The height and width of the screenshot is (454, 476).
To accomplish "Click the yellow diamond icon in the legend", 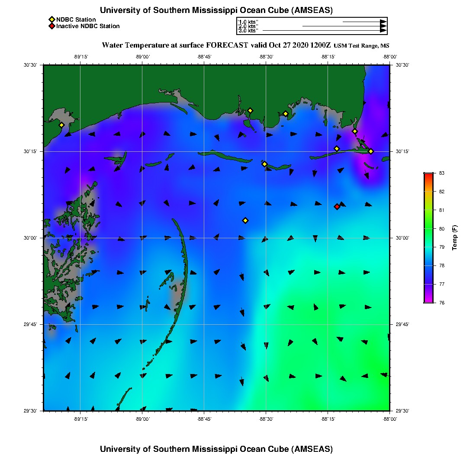I will pos(51,19).
